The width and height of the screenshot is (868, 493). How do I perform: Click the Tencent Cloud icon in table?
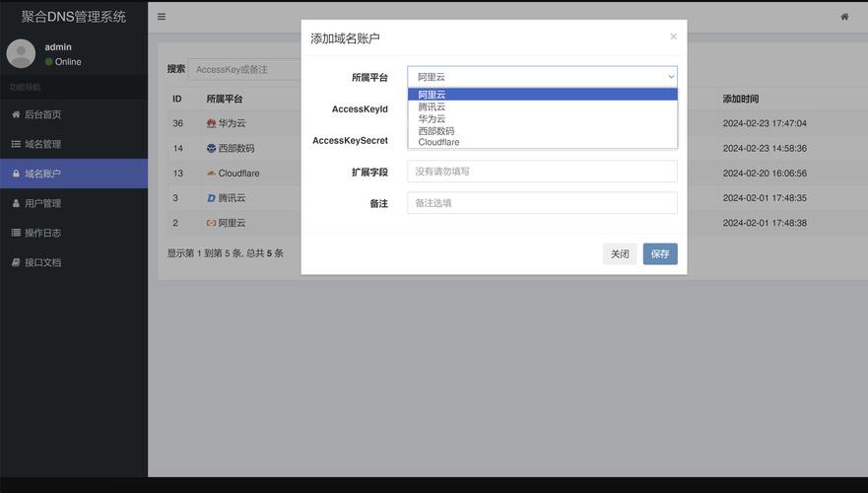pyautogui.click(x=211, y=198)
